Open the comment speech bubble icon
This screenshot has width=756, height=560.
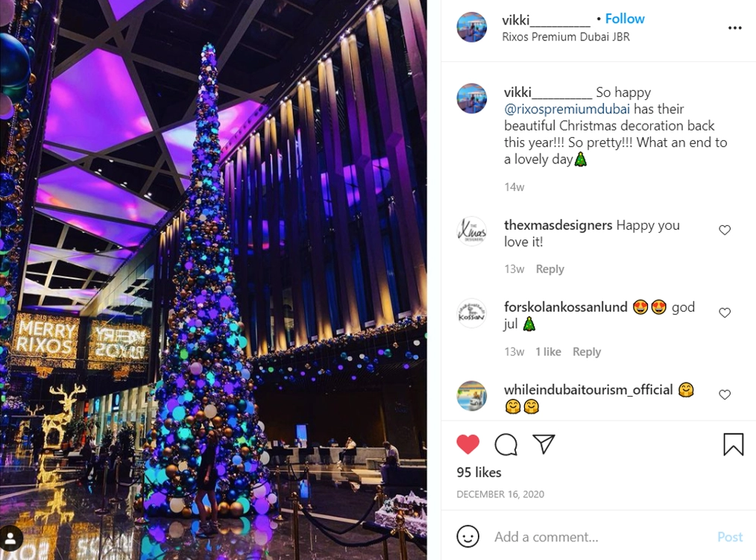coord(505,444)
